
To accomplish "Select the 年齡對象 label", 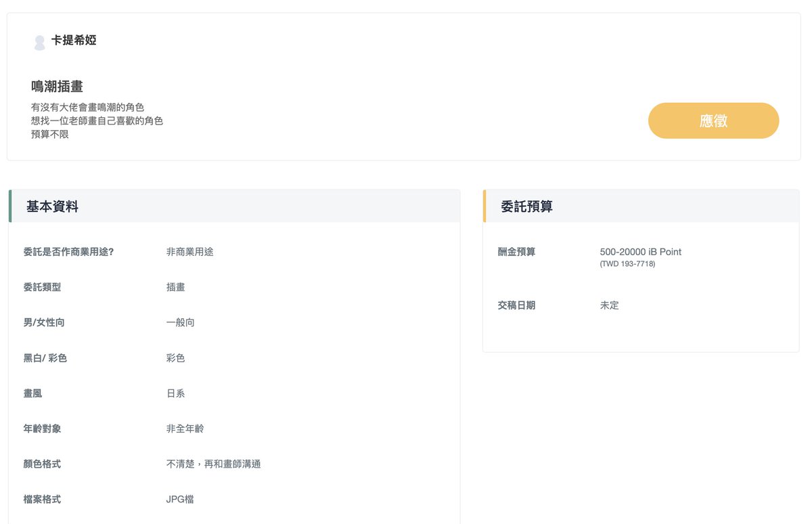I will 42,429.
